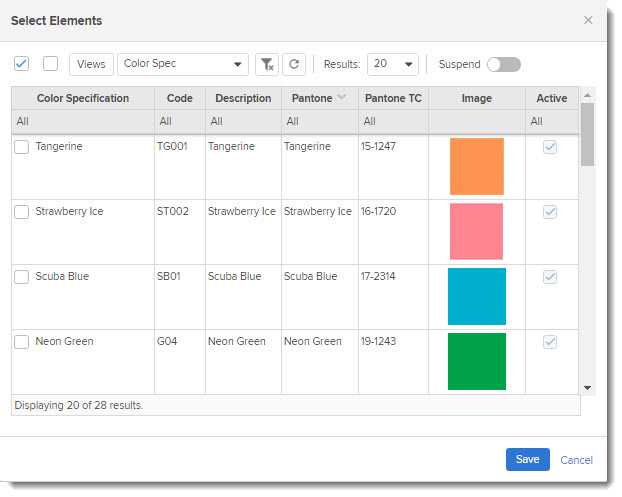
Task: Click the pink Strawberry Ice color swatch
Action: point(476,231)
